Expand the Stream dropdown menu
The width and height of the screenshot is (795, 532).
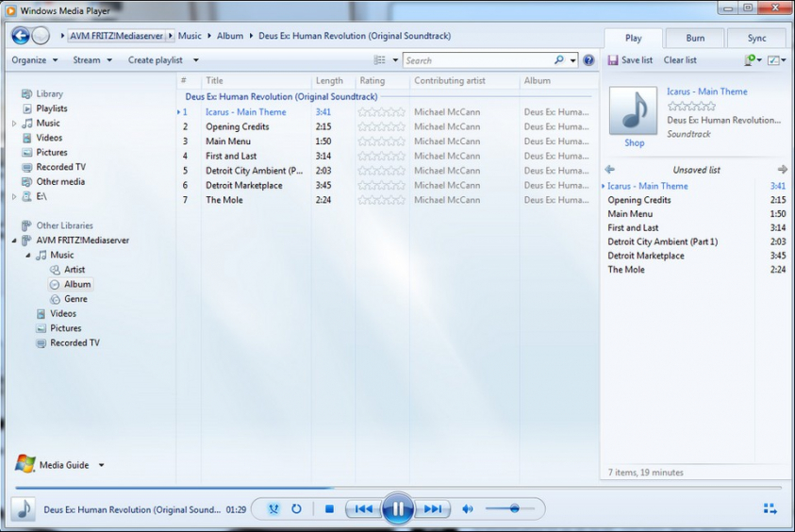coord(91,60)
